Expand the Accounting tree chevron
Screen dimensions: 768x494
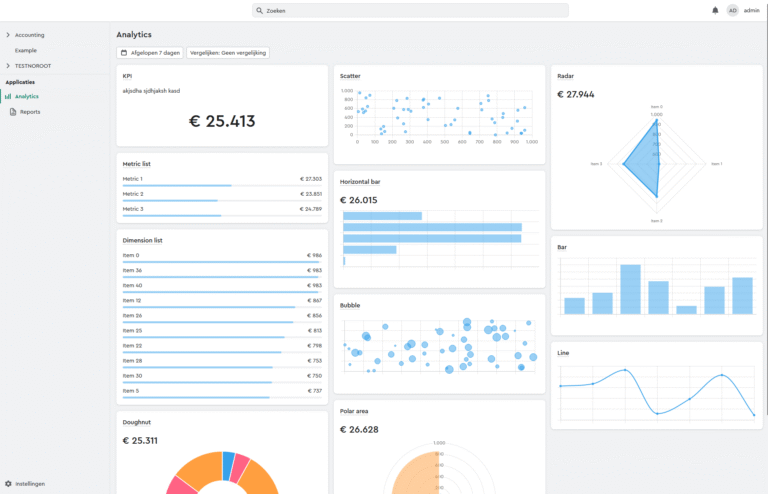coord(8,35)
